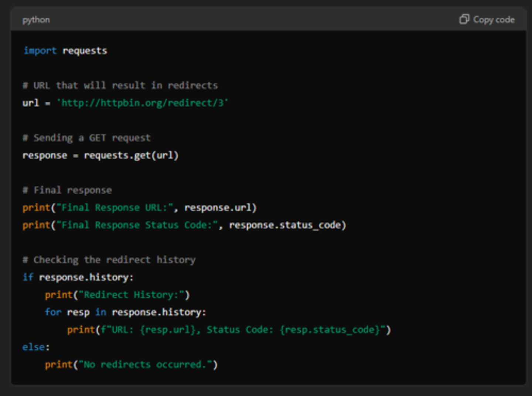Viewport: 532px width, 396px height.
Task: Click the f-string with resp.status_code
Action: pyautogui.click(x=243, y=329)
